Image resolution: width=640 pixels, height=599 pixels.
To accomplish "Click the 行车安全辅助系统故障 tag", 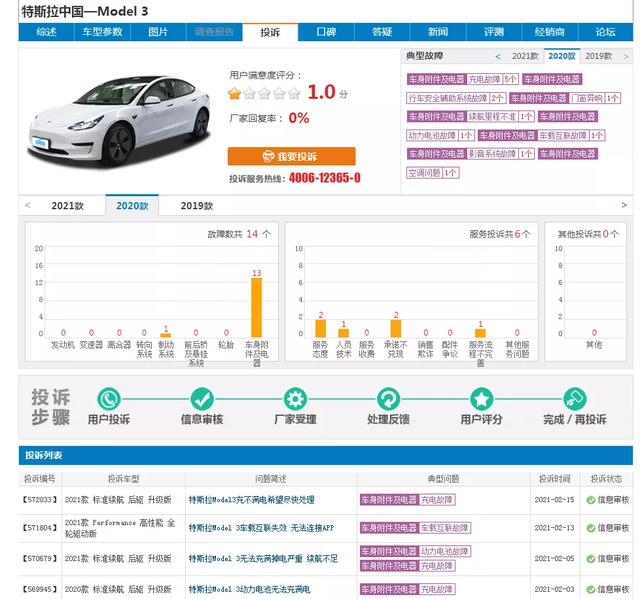I will (456, 98).
